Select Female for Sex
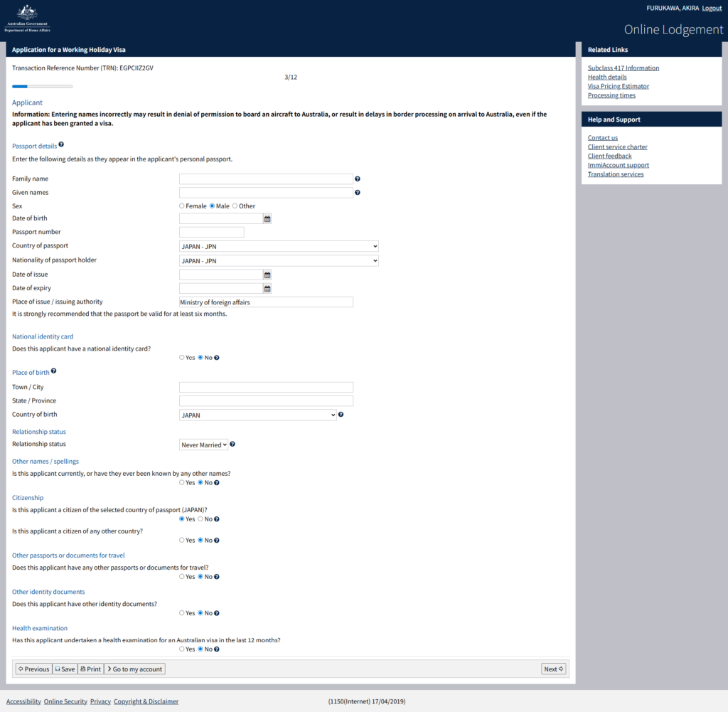The image size is (728, 712). pyautogui.click(x=182, y=206)
